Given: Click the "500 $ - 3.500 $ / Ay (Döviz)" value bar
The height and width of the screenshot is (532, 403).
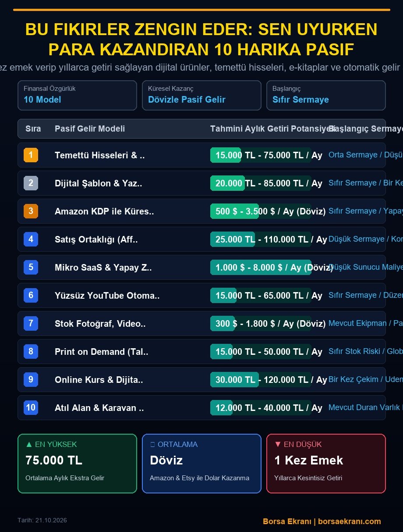Looking at the screenshot, I should tap(261, 211).
